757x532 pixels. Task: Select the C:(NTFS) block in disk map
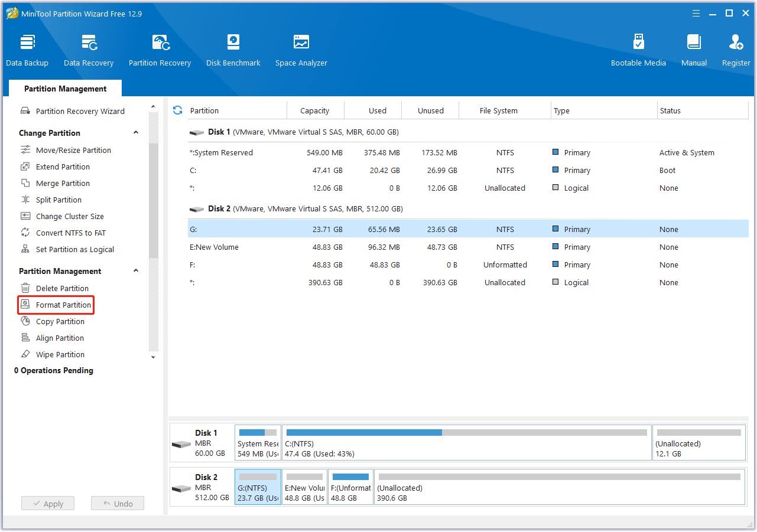click(466, 443)
